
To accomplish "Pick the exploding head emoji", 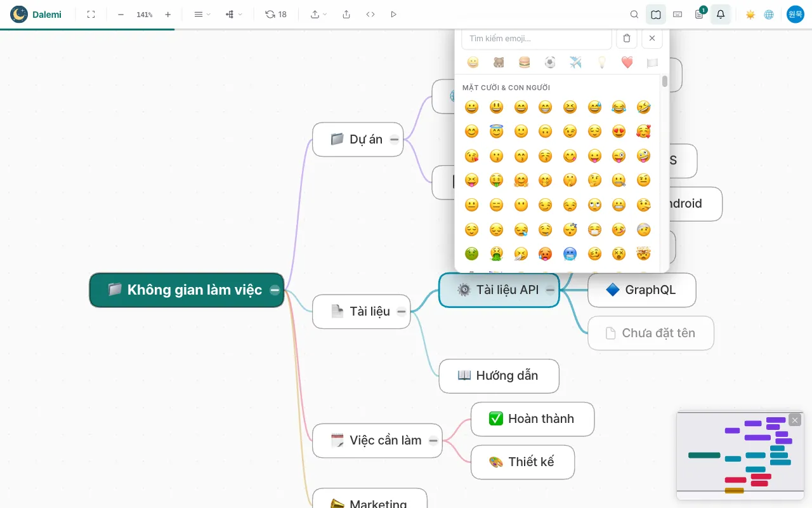I will coord(643,254).
